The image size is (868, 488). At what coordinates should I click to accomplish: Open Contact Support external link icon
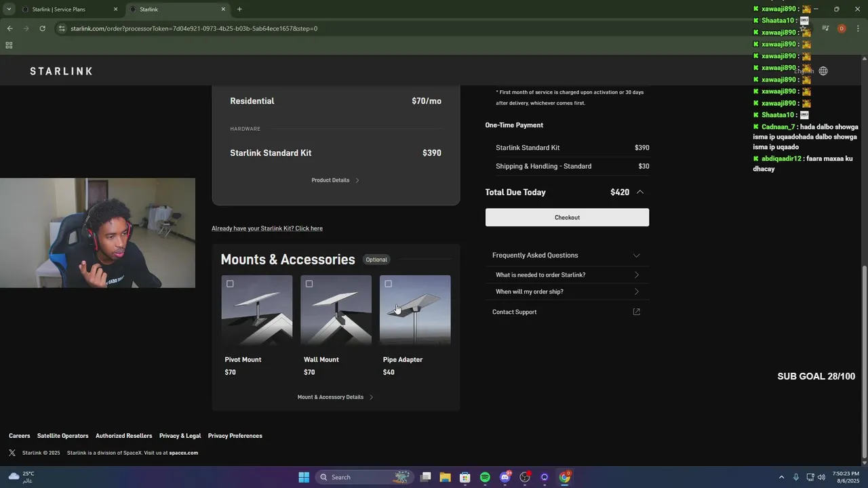636,312
